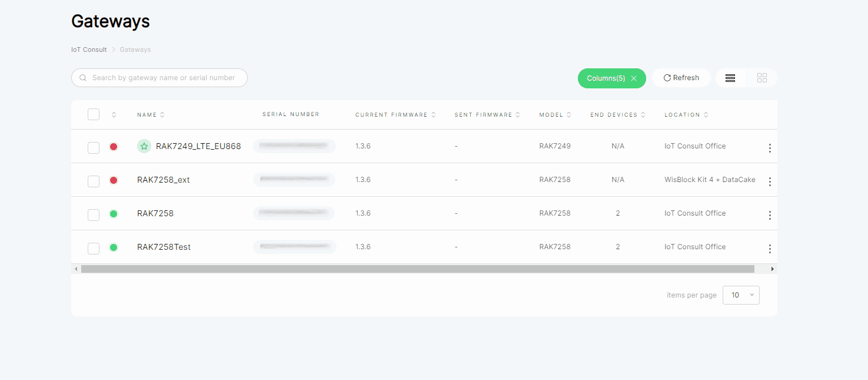Click the status sort arrows in the header
The width and height of the screenshot is (868, 380).
pyautogui.click(x=114, y=115)
